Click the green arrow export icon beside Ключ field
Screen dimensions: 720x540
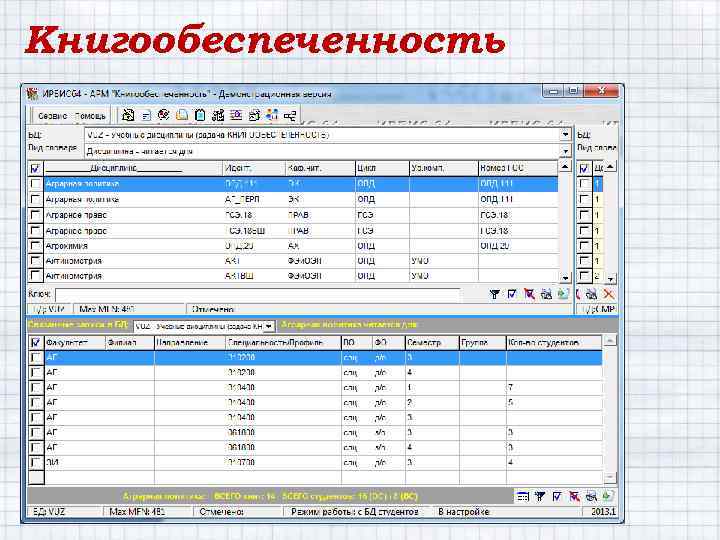pos(563,294)
